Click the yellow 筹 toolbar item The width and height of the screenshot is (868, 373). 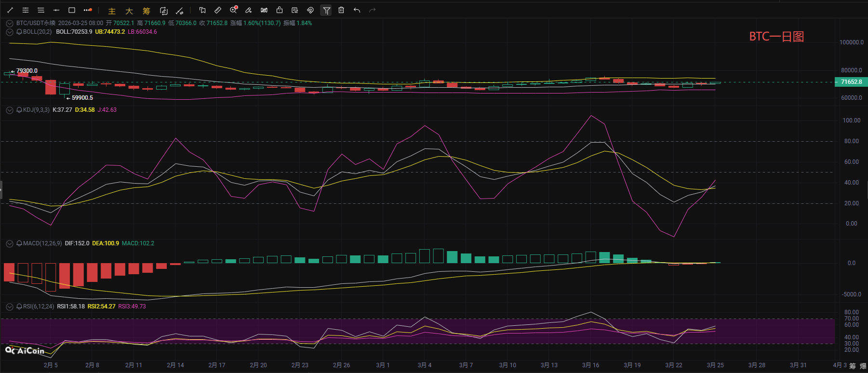click(146, 11)
